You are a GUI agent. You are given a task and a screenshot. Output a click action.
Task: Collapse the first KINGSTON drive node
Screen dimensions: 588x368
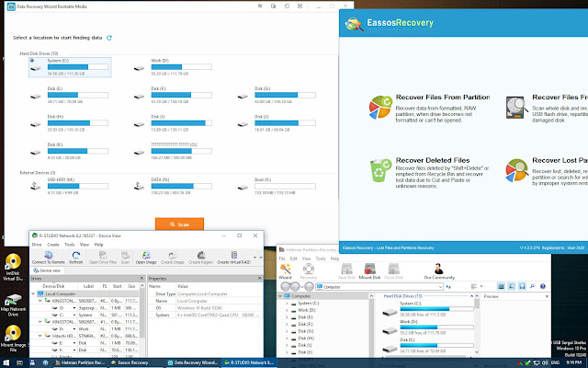[x=40, y=301]
